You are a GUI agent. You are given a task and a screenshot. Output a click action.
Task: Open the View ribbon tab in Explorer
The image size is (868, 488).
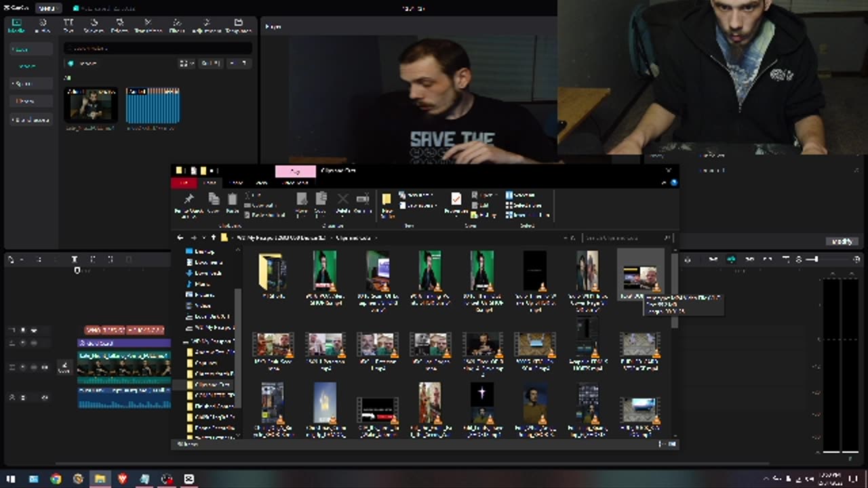point(262,183)
